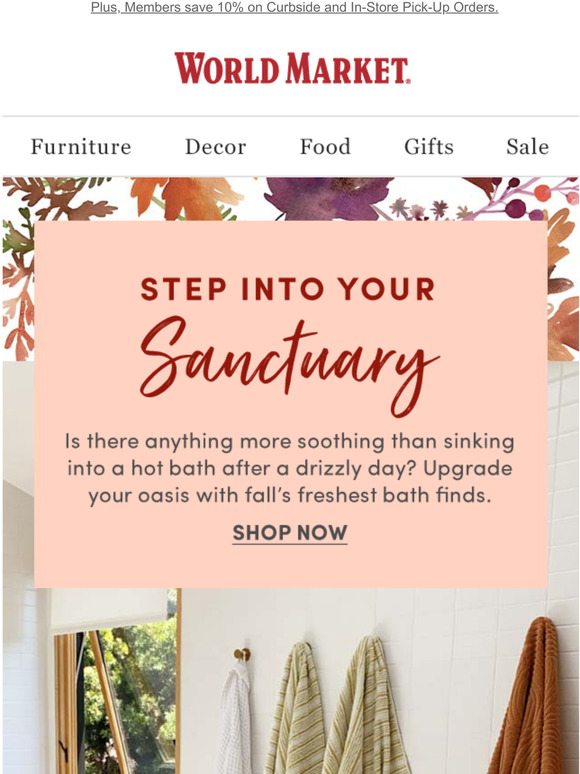
Task: Click the right green striped towel
Action: pos(365,706)
